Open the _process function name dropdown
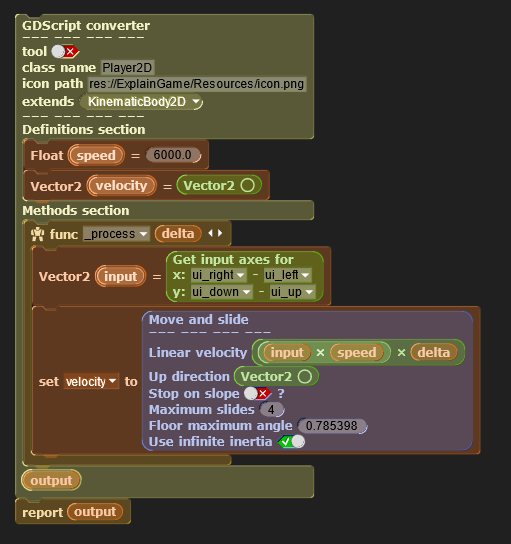Screen dimensions: 511x544 pos(116,234)
